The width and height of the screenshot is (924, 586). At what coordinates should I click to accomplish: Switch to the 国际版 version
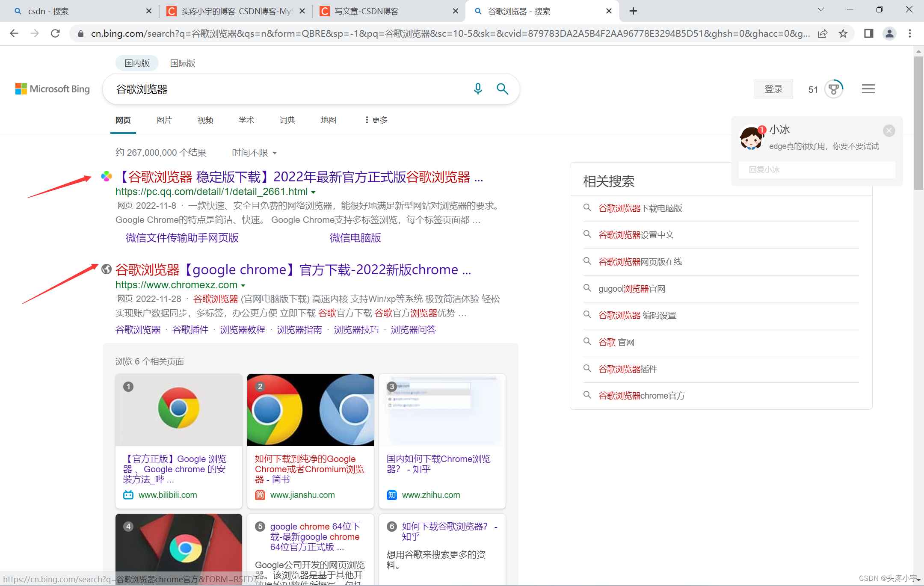(182, 63)
